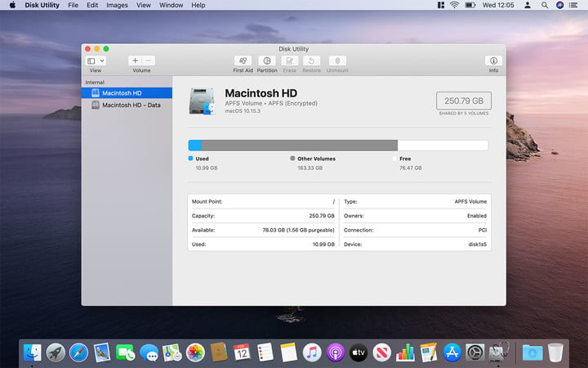Click the Macintosh HD drive image
Image resolution: width=588 pixels, height=368 pixels.
click(x=203, y=101)
